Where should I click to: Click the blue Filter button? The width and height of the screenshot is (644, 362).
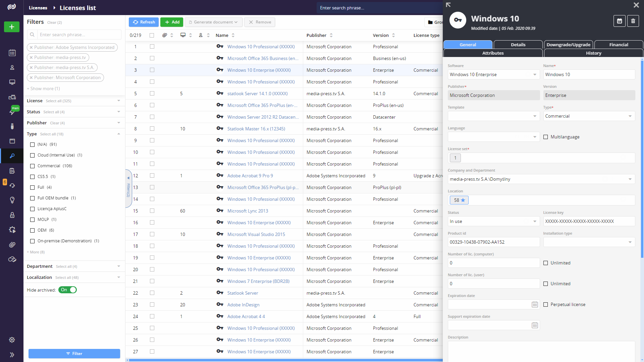74,354
